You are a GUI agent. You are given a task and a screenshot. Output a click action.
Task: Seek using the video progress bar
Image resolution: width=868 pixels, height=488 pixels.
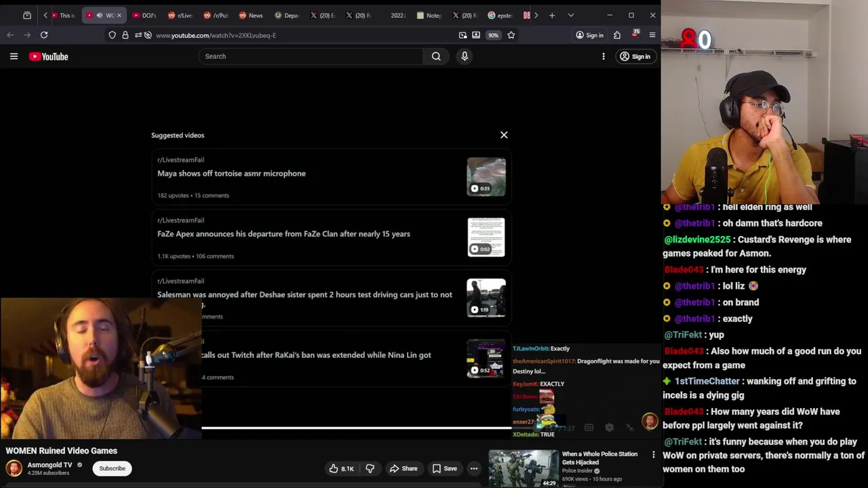point(357,428)
